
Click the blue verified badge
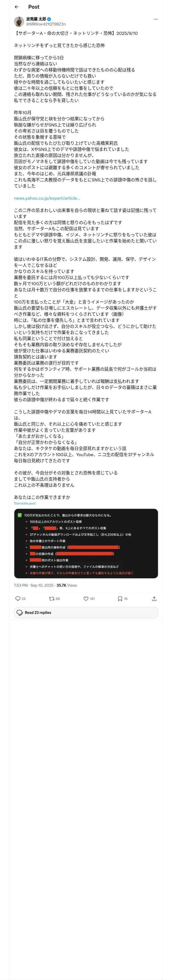tap(49, 19)
